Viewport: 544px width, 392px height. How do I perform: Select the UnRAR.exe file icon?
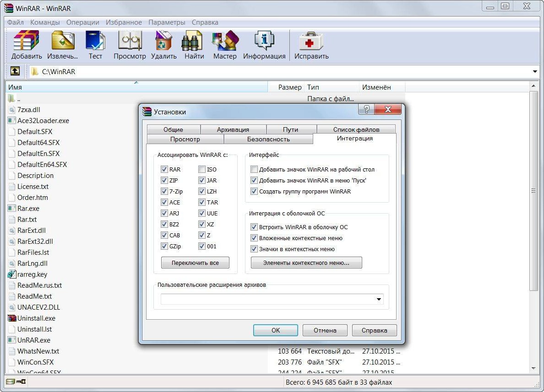click(12, 340)
